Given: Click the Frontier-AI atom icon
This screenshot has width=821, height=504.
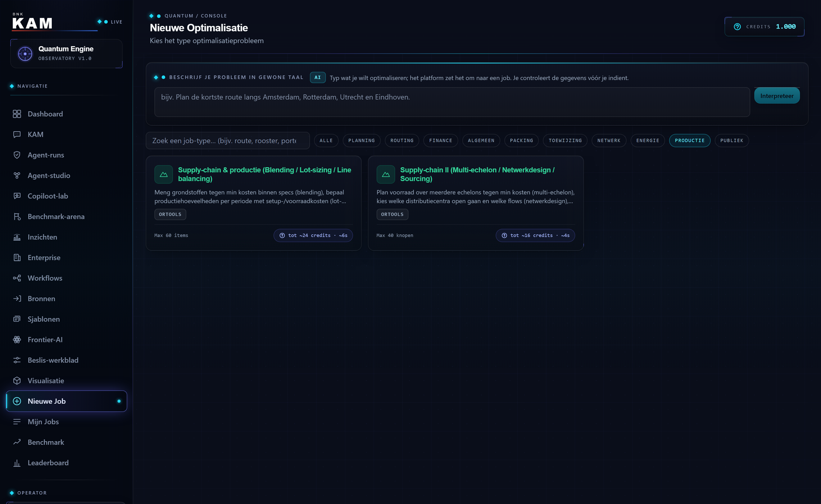Looking at the screenshot, I should coord(17,339).
